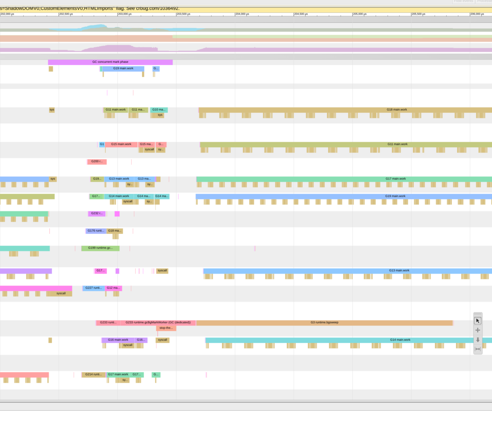Click the G214 runti... slice
The image size is (492, 448).
[94, 375]
